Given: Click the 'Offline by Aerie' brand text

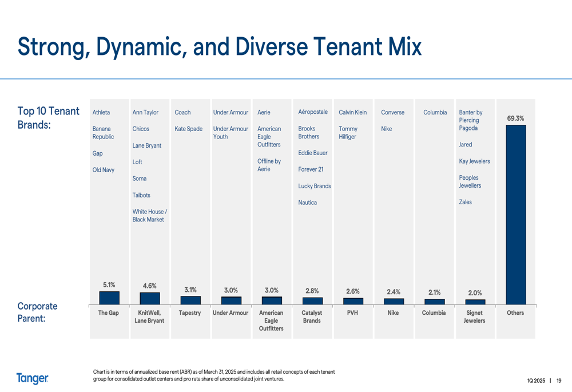Looking at the screenshot, I should (269, 165).
